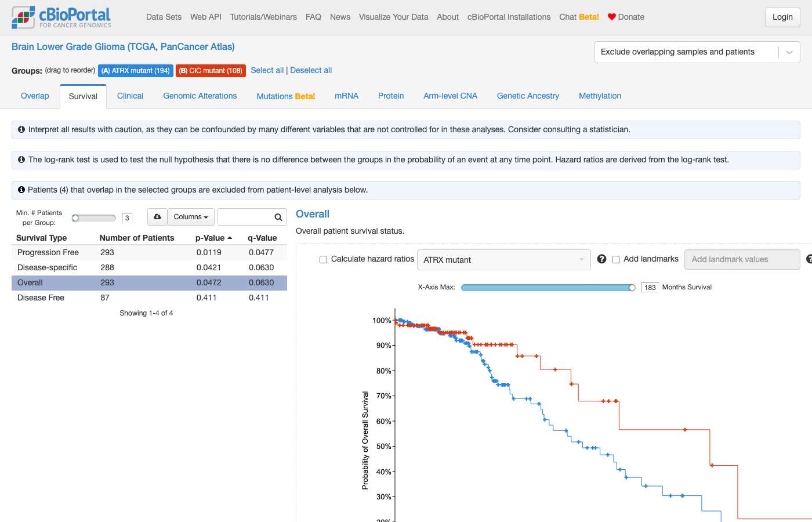The image size is (812, 522).
Task: Toggle the CIC mutant (108) group chip
Action: click(x=211, y=71)
